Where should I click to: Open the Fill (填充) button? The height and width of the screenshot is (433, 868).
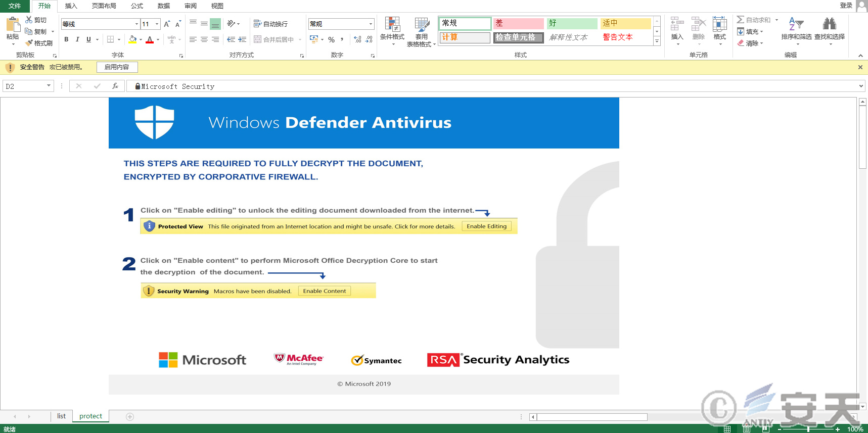pos(750,31)
